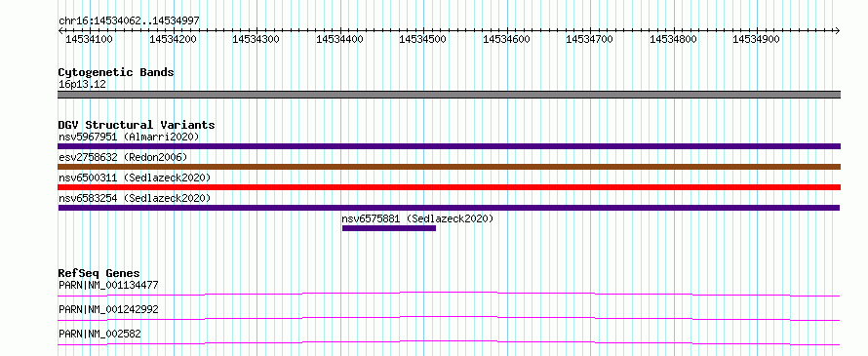The width and height of the screenshot is (868, 356).
Task: Click the purple bar for nsv6583254
Action: click(449, 208)
